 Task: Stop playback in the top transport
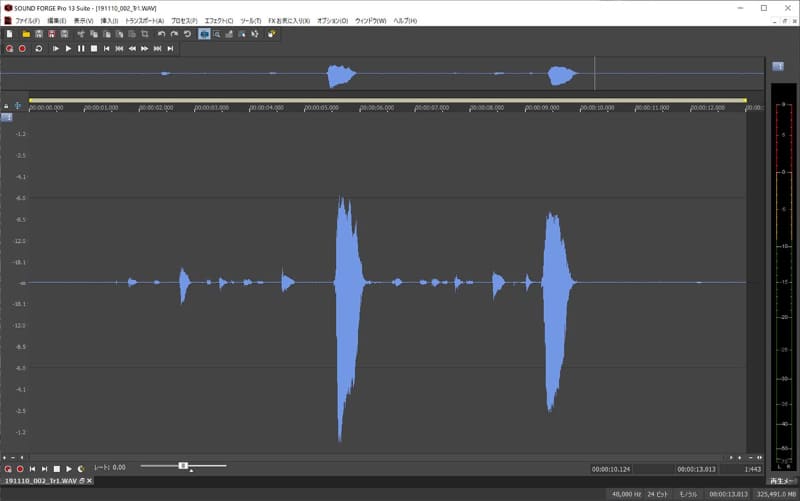[x=94, y=48]
